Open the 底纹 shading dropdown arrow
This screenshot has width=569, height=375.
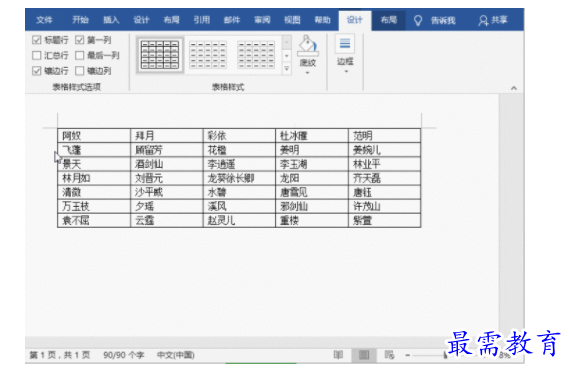(308, 73)
